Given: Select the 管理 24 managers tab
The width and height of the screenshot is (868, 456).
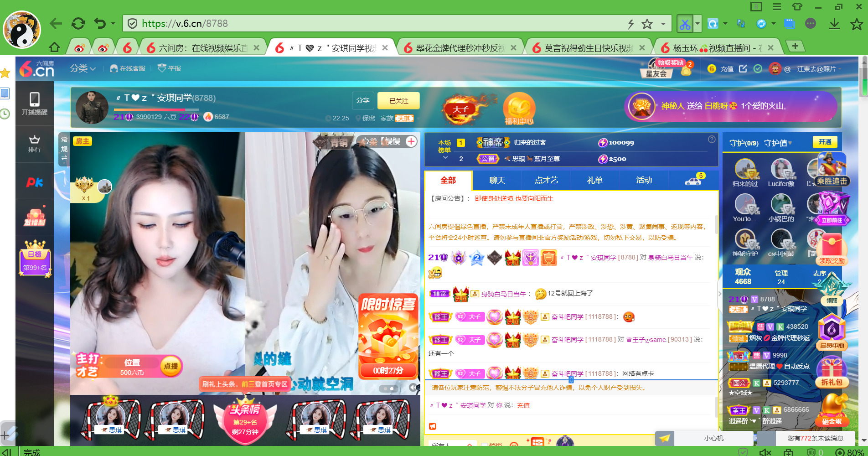Looking at the screenshot, I should (x=781, y=277).
